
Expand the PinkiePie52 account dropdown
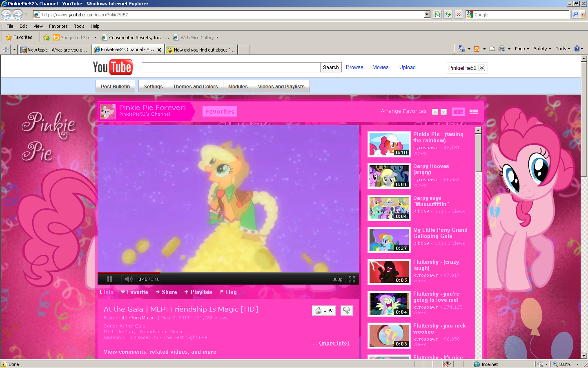click(482, 68)
